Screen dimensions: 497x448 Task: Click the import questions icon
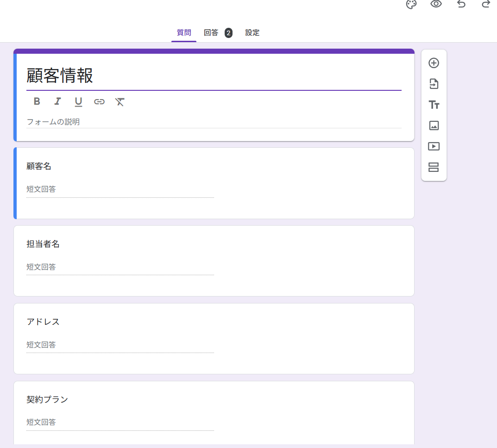(434, 84)
